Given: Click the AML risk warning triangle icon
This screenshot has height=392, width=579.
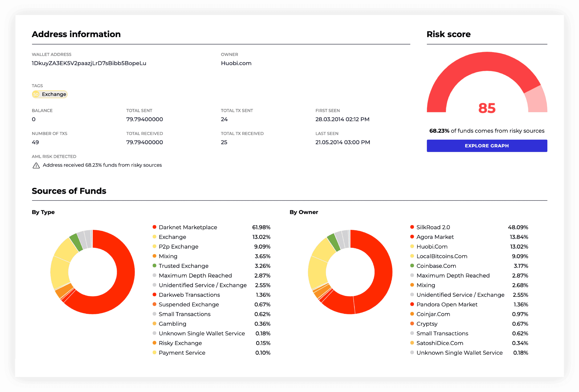Looking at the screenshot, I should coord(36,165).
